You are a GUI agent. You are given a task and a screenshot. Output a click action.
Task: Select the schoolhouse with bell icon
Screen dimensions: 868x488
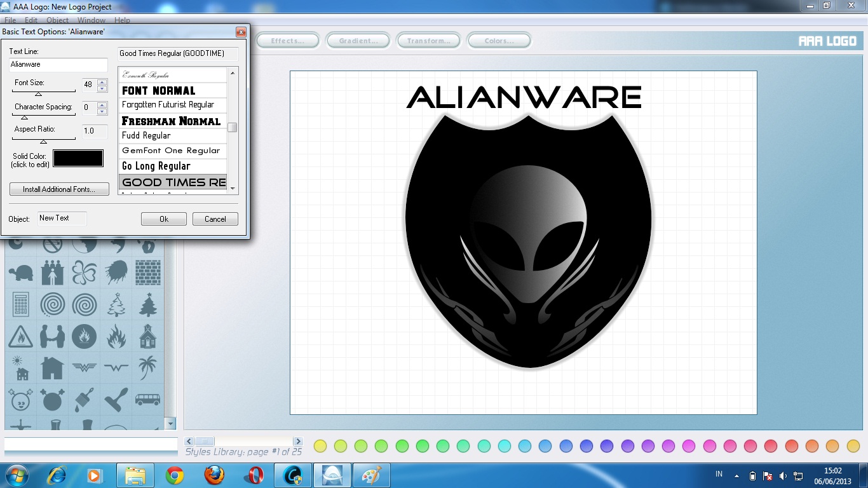(x=148, y=336)
